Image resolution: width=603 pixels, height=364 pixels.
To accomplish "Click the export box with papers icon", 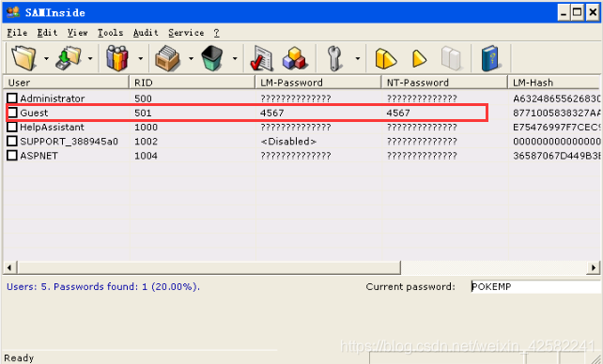I will (x=167, y=58).
